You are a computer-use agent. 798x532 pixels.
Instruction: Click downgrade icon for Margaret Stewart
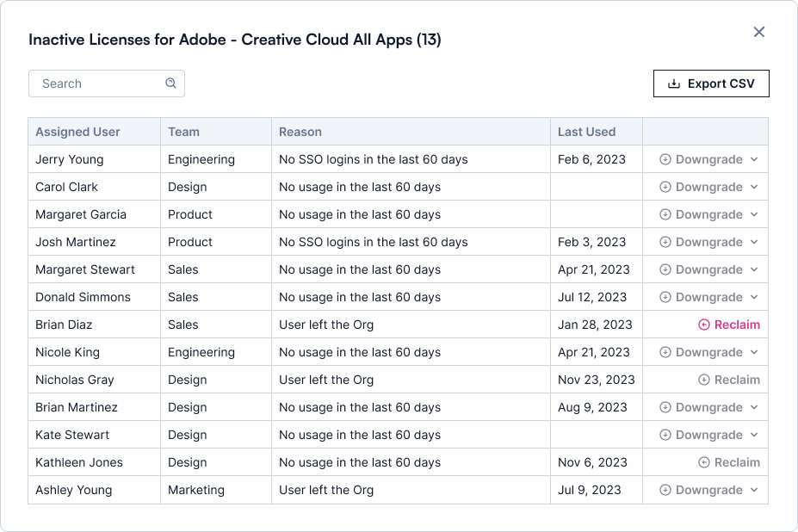click(x=665, y=269)
